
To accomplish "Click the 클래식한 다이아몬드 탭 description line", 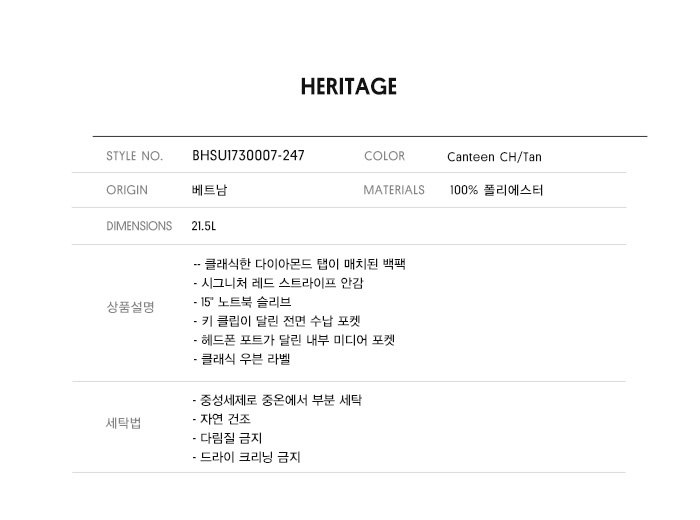I will coord(299,265).
